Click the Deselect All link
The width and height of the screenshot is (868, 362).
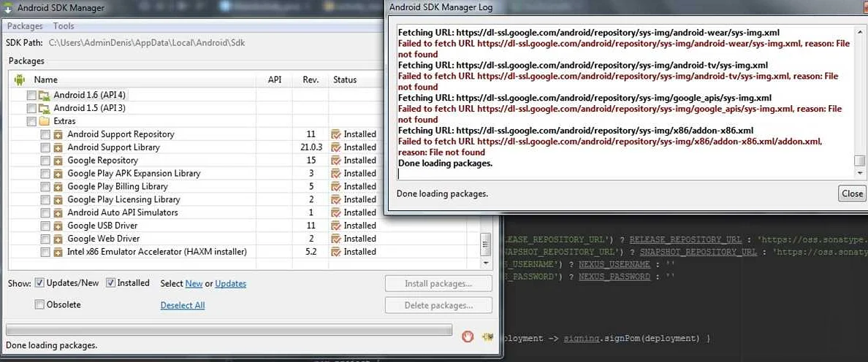(183, 305)
